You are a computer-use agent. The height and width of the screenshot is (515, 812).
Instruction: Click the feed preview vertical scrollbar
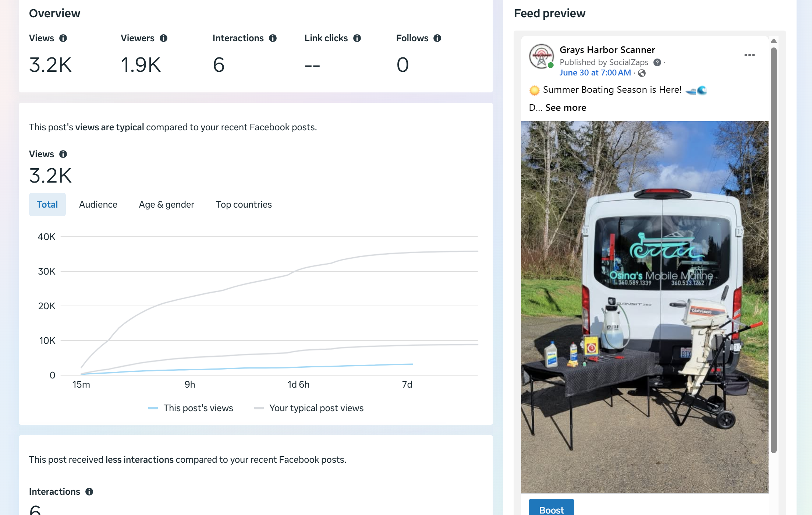[x=774, y=250]
